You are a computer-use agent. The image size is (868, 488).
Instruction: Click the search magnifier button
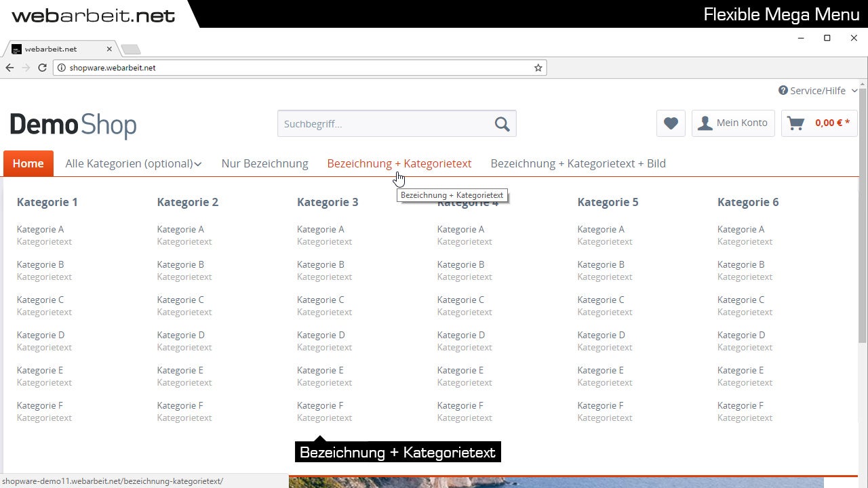pyautogui.click(x=502, y=123)
